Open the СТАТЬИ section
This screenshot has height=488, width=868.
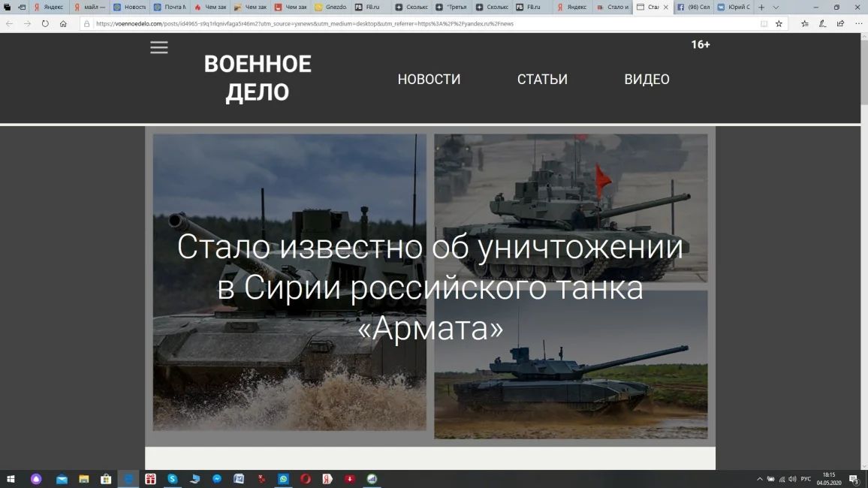click(542, 80)
